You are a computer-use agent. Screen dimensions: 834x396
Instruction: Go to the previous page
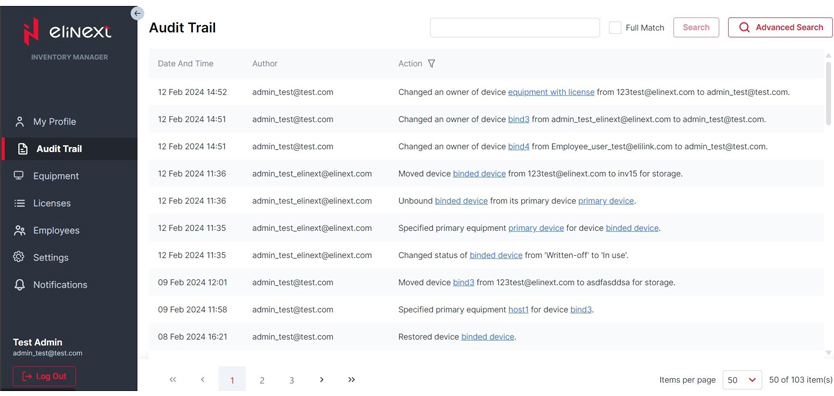pos(203,380)
